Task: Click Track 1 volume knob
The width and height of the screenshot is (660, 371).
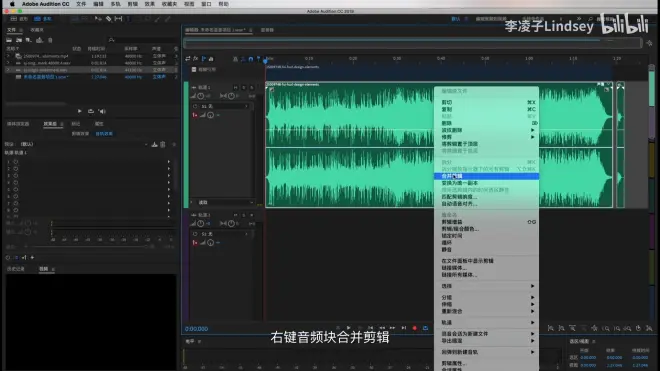Action: [201, 96]
